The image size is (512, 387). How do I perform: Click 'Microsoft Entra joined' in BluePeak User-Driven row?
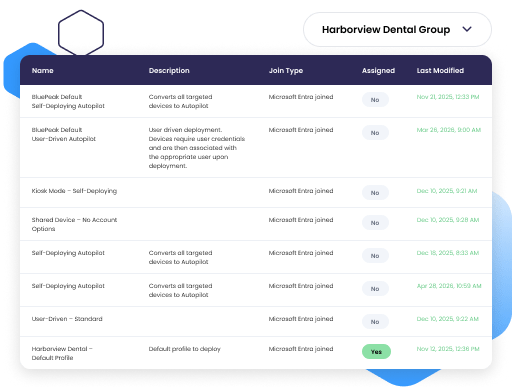(301, 130)
